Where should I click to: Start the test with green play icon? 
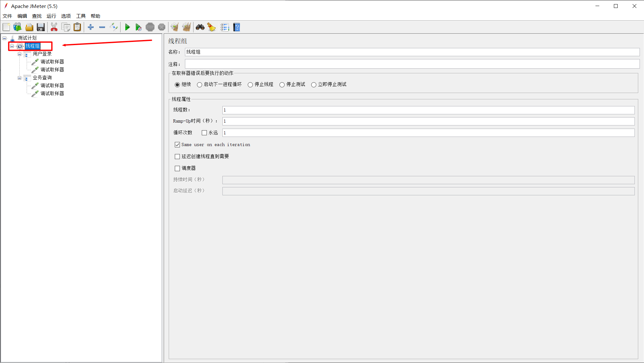127,27
